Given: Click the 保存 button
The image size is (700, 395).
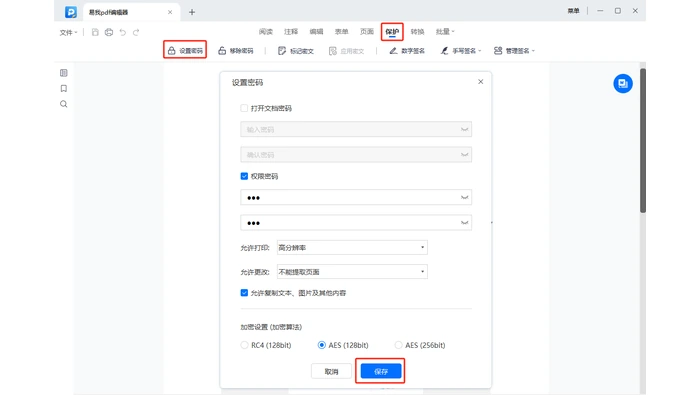Looking at the screenshot, I should pos(381,371).
